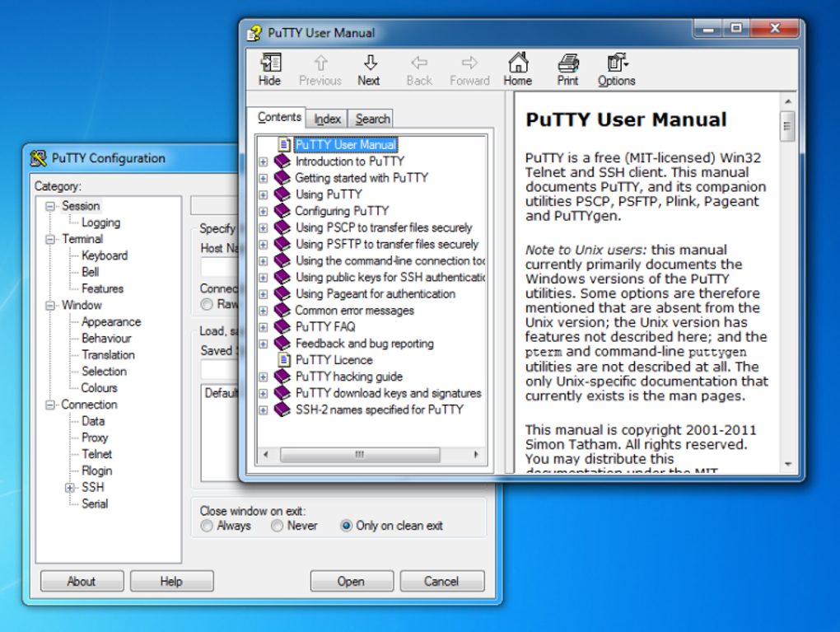The height and width of the screenshot is (632, 840).
Task: Select the Never radio button
Action: [277, 526]
